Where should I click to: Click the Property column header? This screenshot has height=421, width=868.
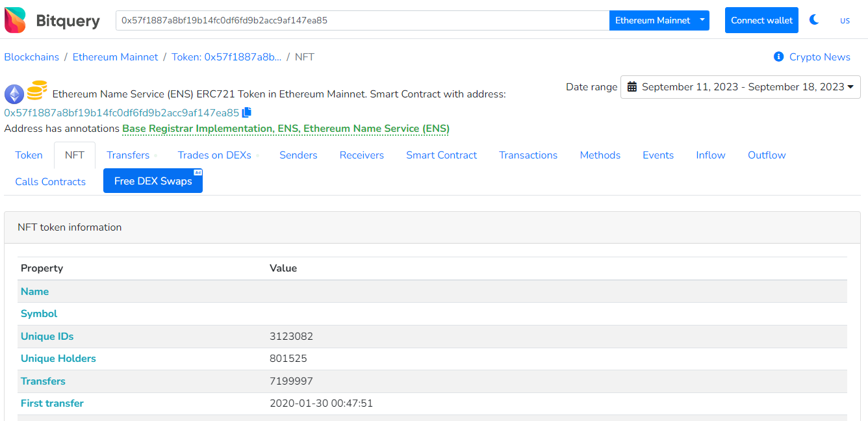click(x=42, y=268)
